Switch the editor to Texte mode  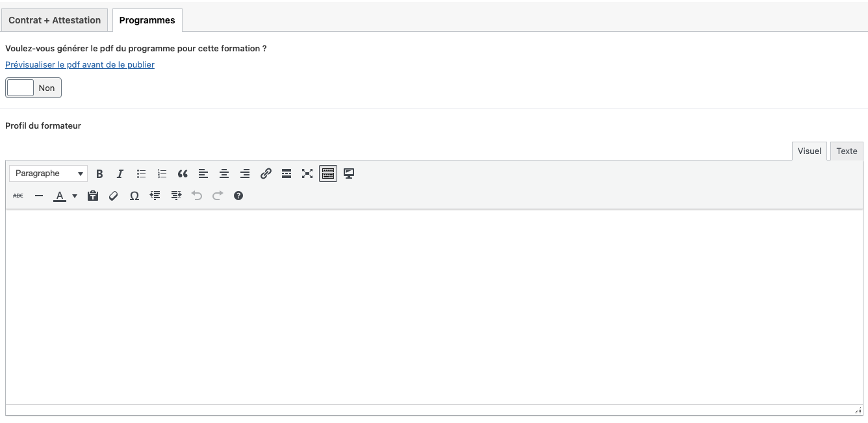847,151
